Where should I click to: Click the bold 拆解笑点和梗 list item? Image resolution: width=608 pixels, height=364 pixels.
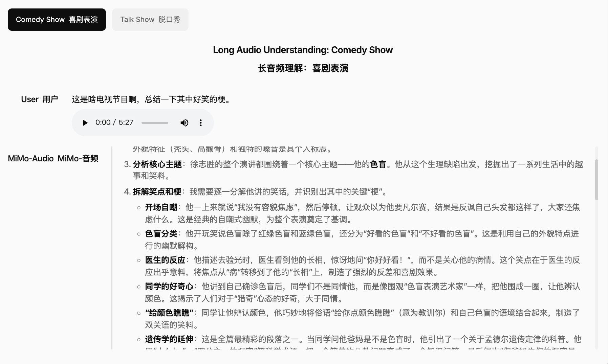point(157,192)
